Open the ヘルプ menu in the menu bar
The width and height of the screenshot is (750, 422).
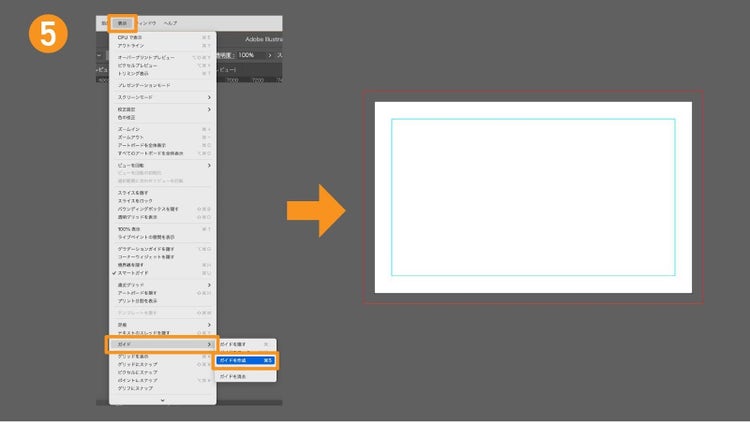click(x=170, y=23)
